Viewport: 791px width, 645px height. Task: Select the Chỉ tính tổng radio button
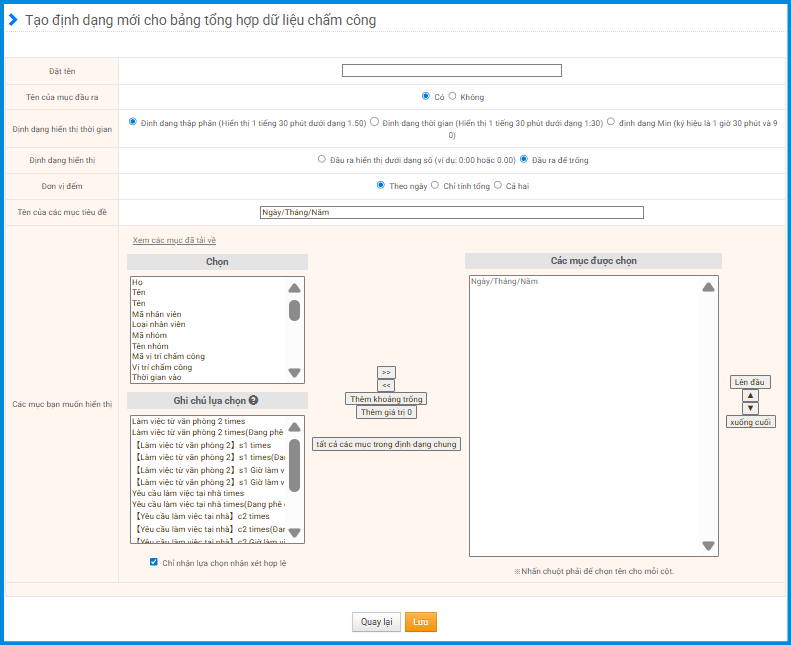[435, 185]
